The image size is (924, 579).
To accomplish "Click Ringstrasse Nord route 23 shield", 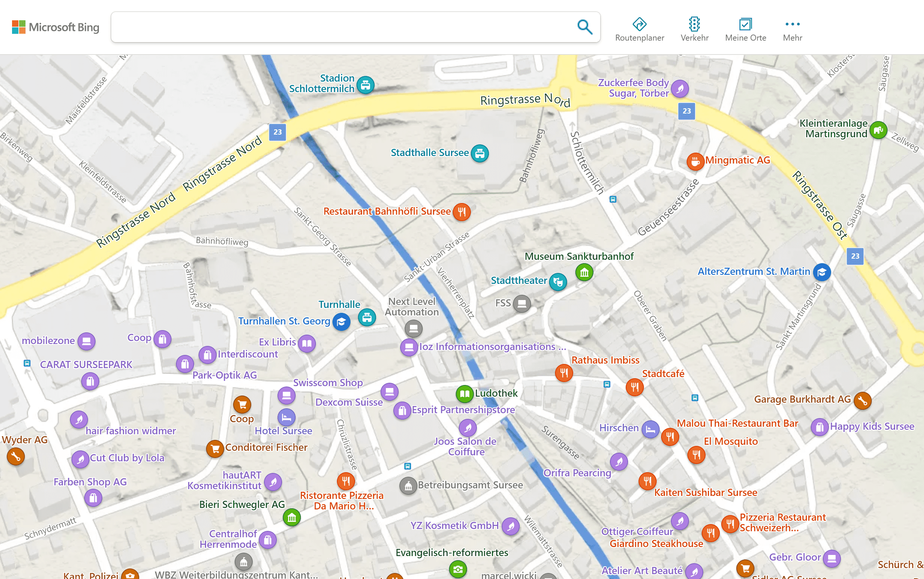I will pos(277,132).
